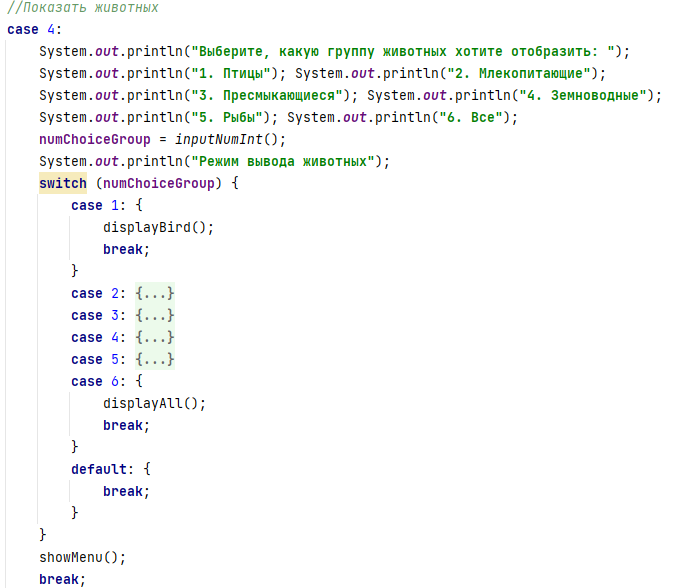This screenshot has height=588, width=679.
Task: Place the cursor on displayAll() call
Action: pyautogui.click(x=154, y=404)
